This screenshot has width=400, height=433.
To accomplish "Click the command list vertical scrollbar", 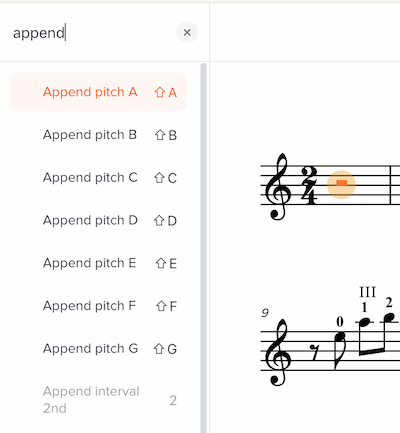I will pos(203,248).
